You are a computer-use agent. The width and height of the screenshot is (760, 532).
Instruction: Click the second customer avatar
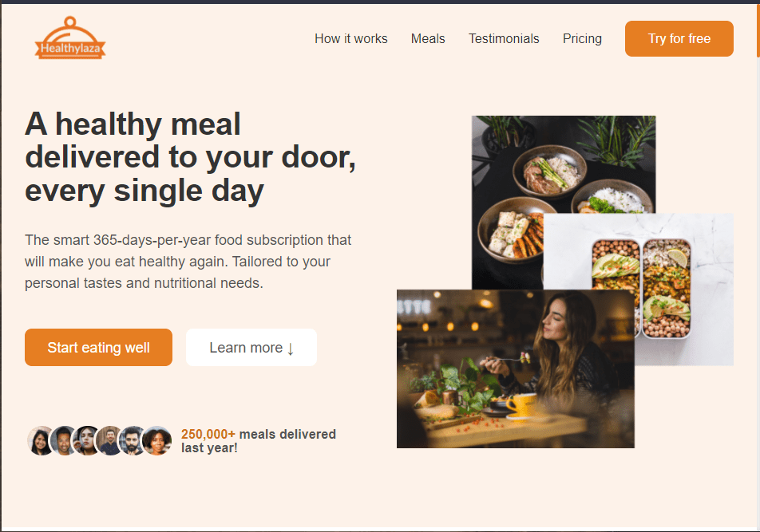click(x=64, y=440)
